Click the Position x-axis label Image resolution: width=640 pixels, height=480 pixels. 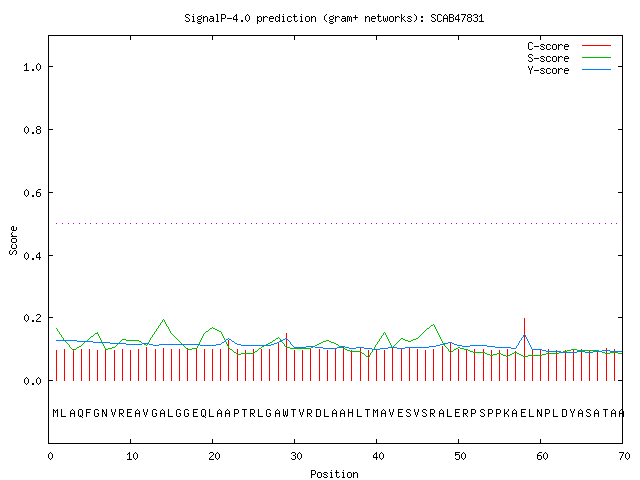(x=334, y=474)
